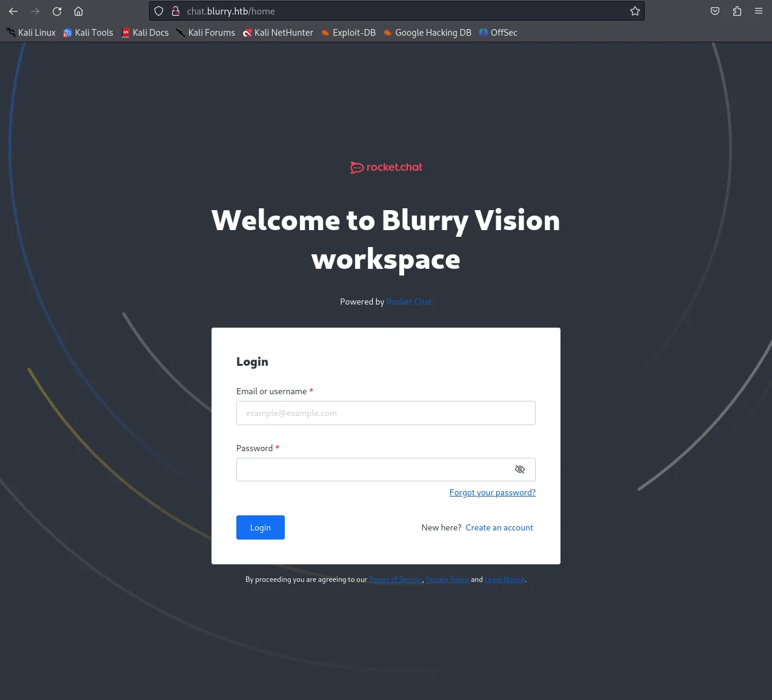Open the OffSec bookmark
The image size is (772, 700).
(498, 33)
